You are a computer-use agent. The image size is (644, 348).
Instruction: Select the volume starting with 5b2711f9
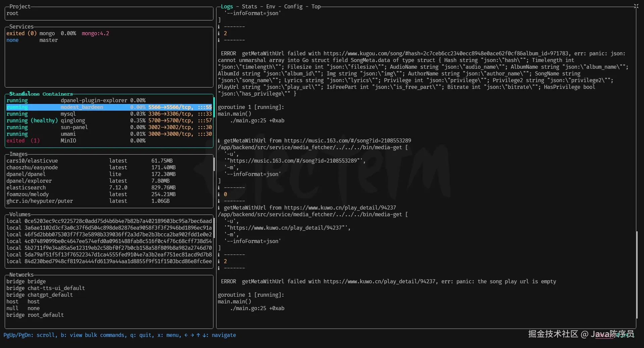tap(109, 248)
